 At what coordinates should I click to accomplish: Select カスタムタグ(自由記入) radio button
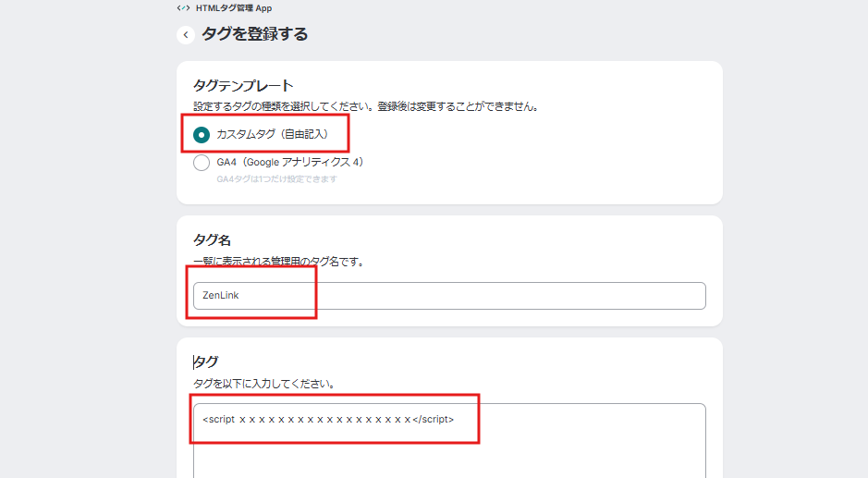202,135
